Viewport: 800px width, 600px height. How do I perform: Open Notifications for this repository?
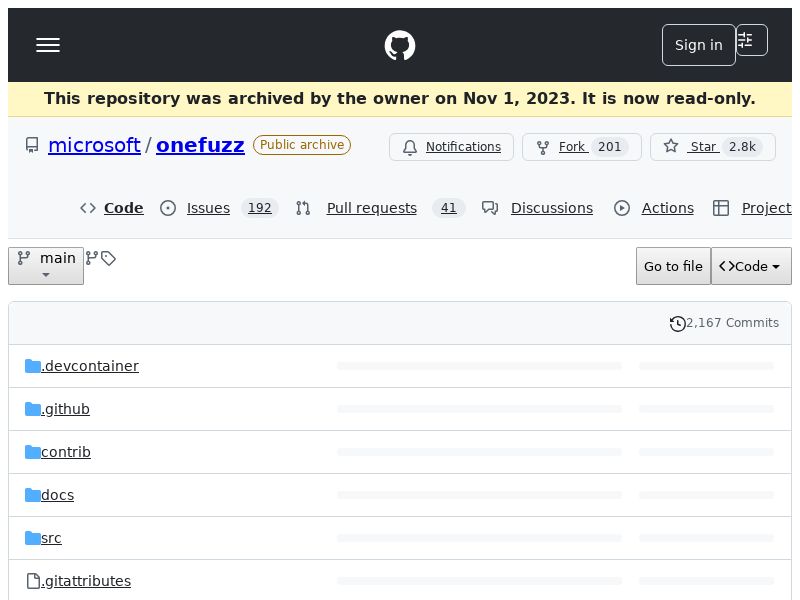click(451, 147)
